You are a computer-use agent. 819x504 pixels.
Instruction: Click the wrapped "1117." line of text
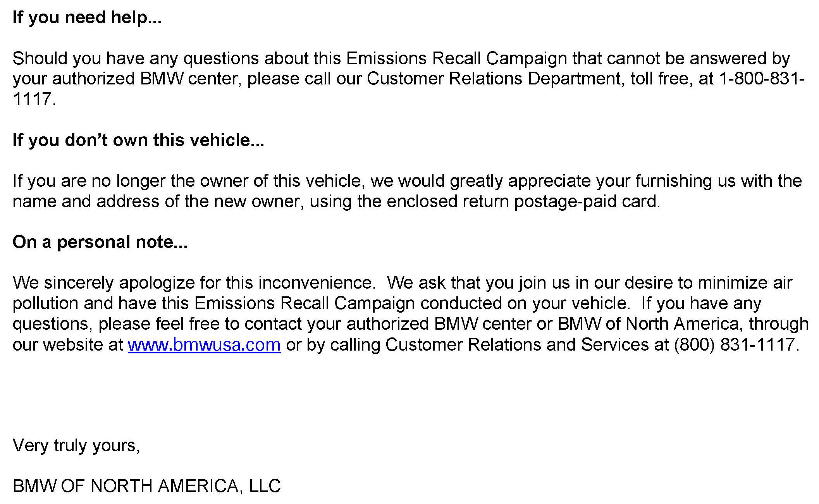[x=34, y=99]
